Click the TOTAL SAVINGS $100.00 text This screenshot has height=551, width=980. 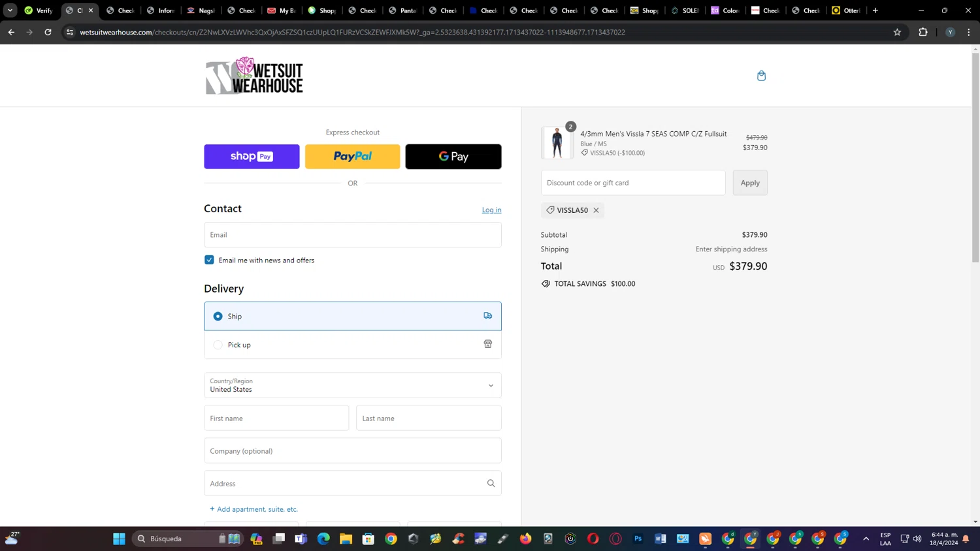click(x=595, y=283)
